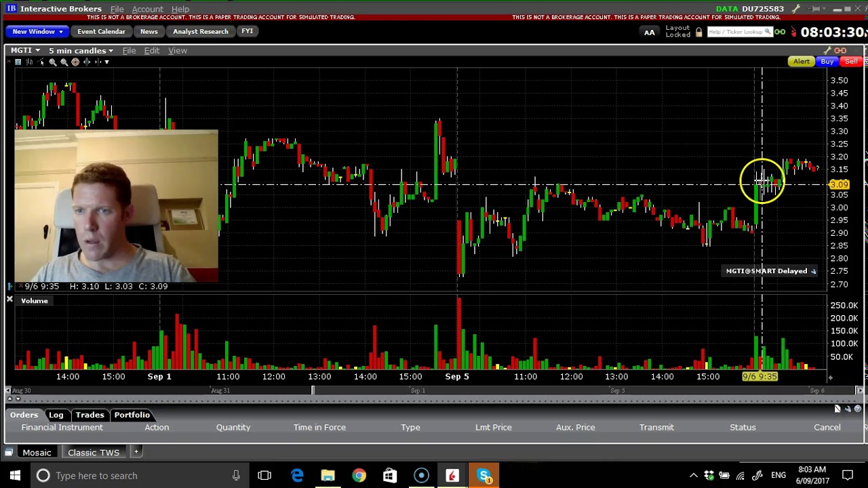The height and width of the screenshot is (488, 868).
Task: Open Microsoft Edge from taskbar
Action: tap(297, 475)
